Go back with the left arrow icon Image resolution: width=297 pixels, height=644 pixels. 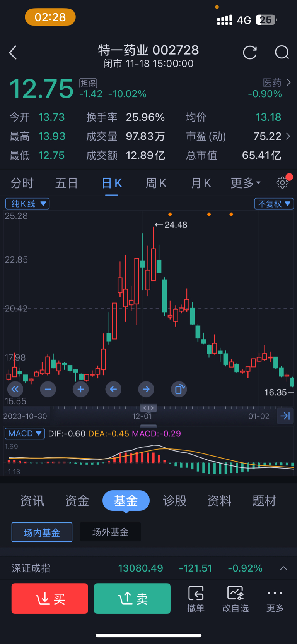tap(13, 53)
